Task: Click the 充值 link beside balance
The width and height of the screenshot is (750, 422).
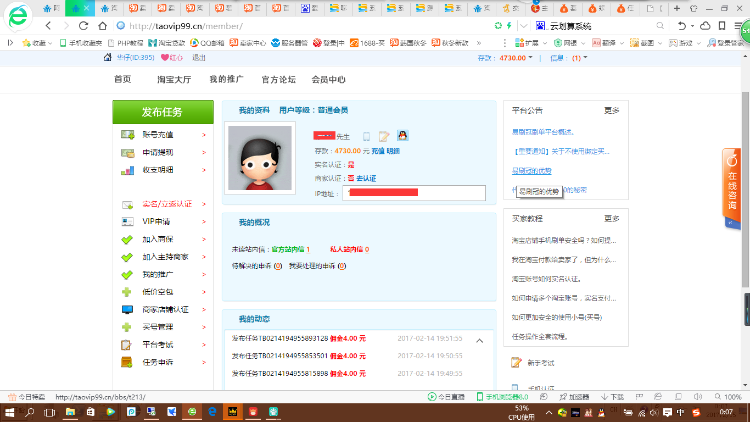Action: point(378,151)
